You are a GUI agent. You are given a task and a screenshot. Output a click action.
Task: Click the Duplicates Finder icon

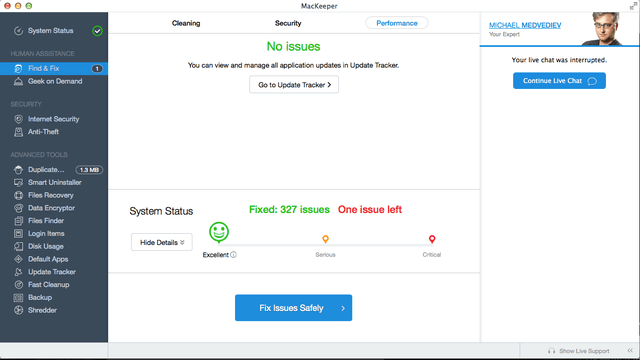18,169
